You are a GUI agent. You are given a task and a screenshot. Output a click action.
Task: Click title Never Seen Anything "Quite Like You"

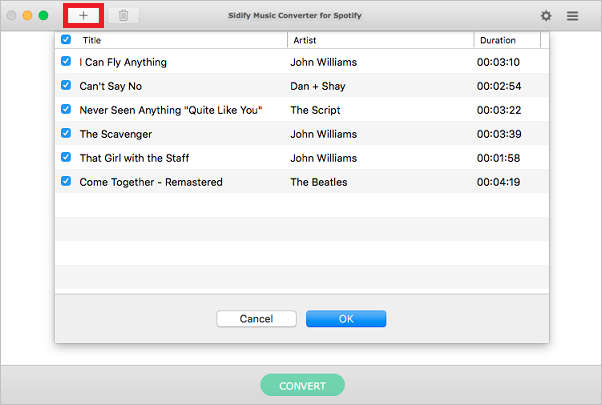(171, 110)
